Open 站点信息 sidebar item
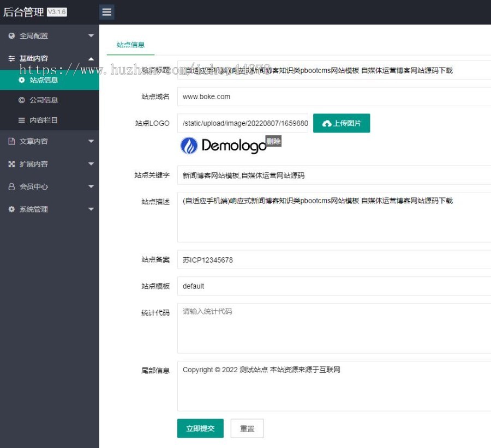 click(50, 80)
